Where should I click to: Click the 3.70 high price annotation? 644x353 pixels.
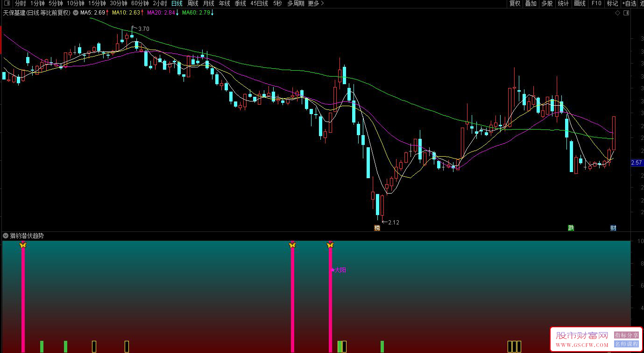(144, 29)
